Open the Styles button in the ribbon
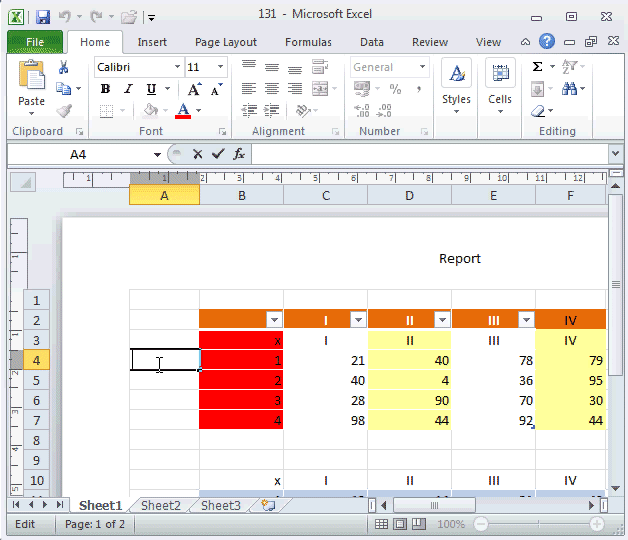 [456, 85]
